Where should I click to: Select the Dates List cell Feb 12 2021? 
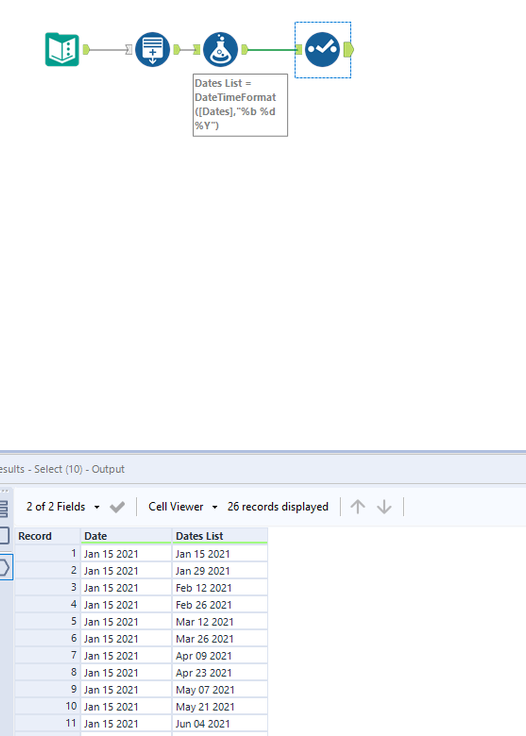point(220,588)
